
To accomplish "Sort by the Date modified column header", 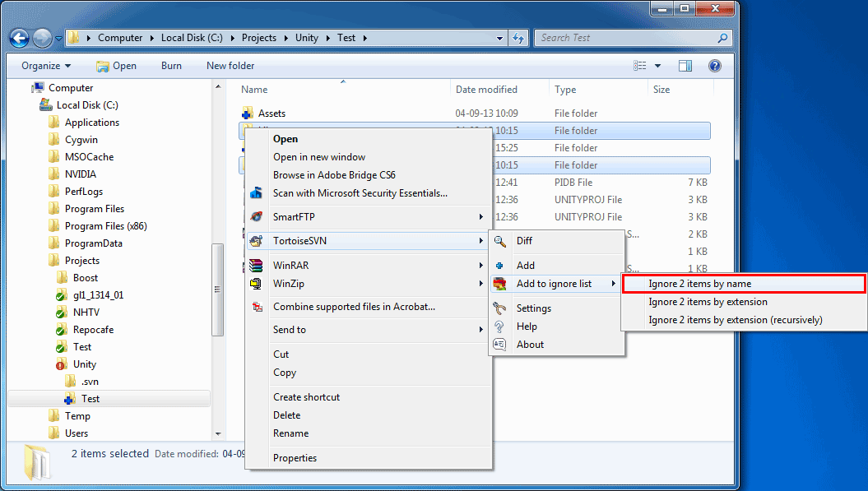I will (x=486, y=89).
